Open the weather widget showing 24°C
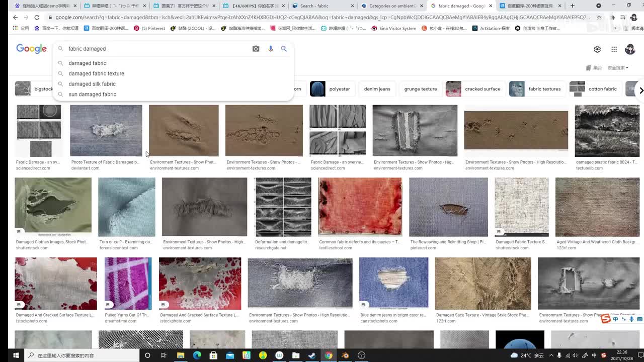The height and width of the screenshot is (362, 644). coord(527,355)
